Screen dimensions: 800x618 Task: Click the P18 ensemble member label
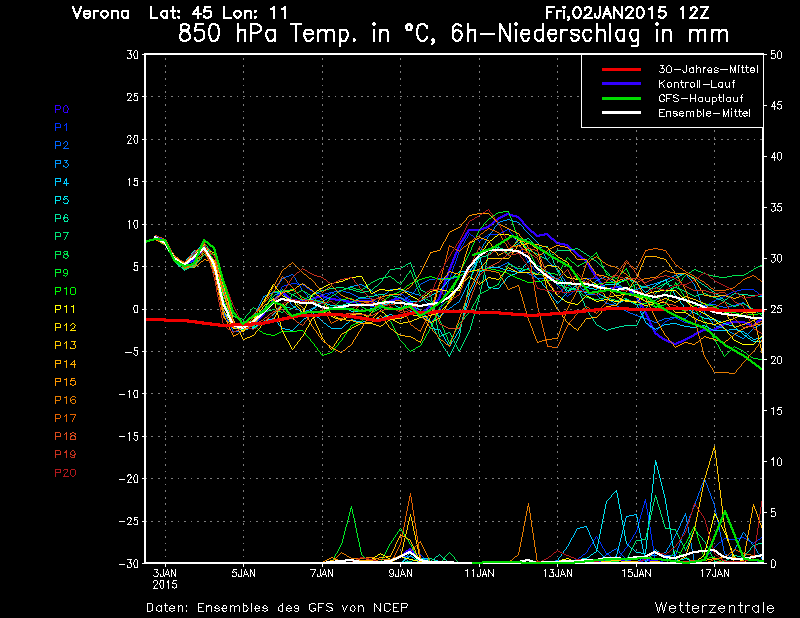[65, 436]
